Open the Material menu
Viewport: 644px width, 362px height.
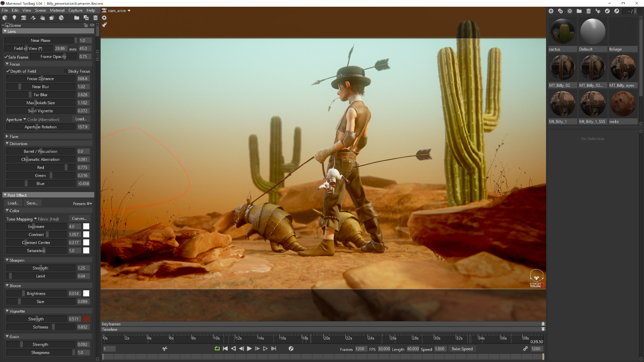(57, 10)
